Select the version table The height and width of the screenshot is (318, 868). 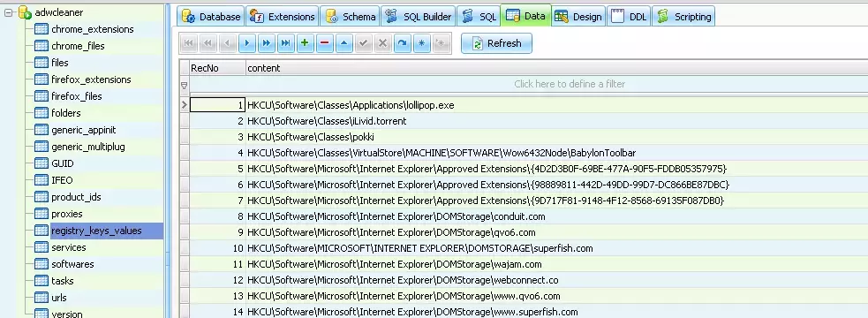point(66,314)
